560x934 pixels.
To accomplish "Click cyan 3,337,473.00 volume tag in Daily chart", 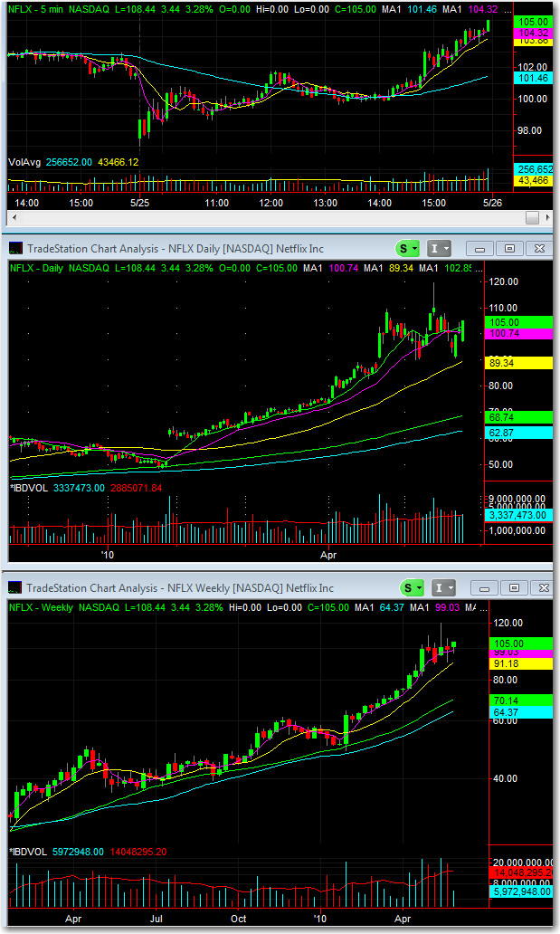I will pos(519,515).
